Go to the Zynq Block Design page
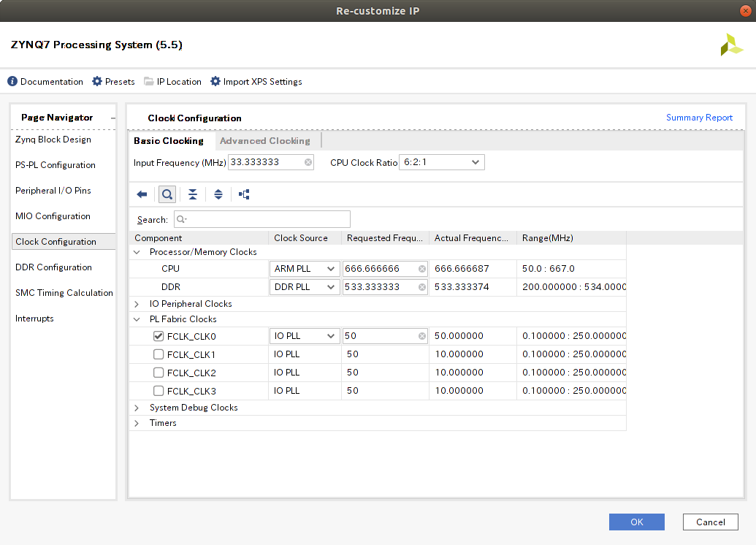 (53, 140)
